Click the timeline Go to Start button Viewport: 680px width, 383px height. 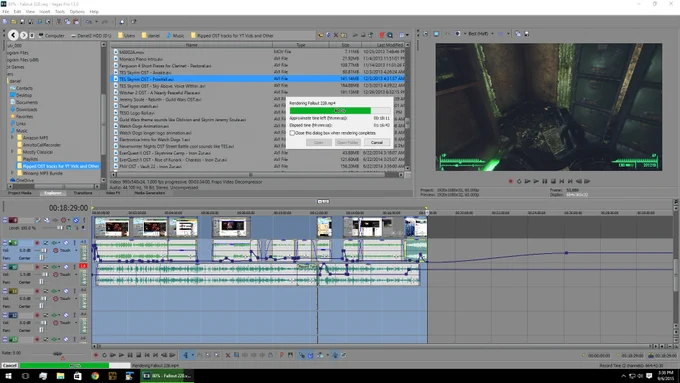147,355
